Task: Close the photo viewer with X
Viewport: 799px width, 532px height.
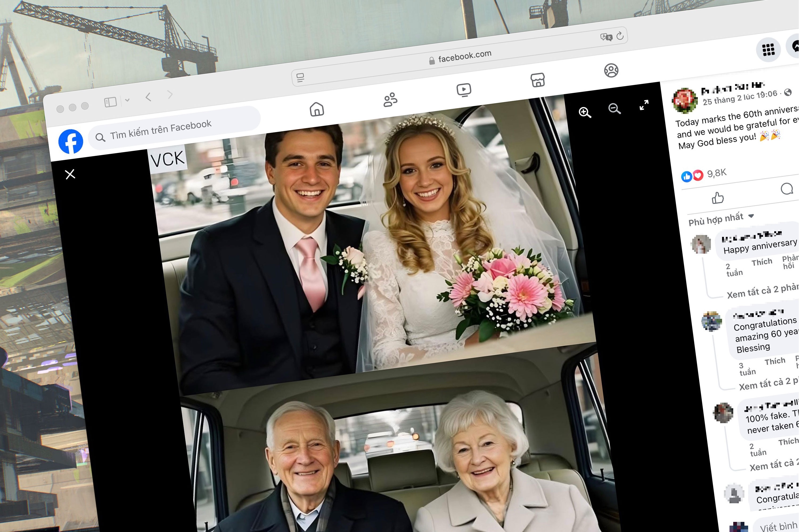Action: click(70, 174)
